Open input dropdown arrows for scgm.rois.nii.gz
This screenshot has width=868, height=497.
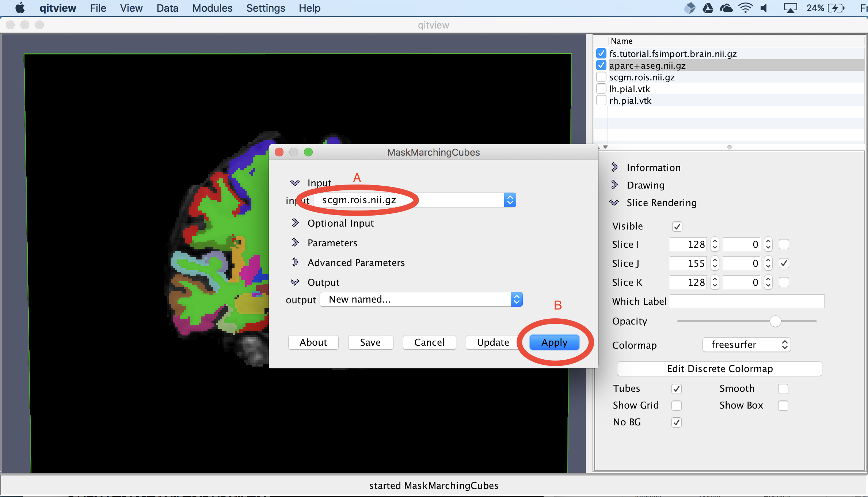click(x=510, y=200)
